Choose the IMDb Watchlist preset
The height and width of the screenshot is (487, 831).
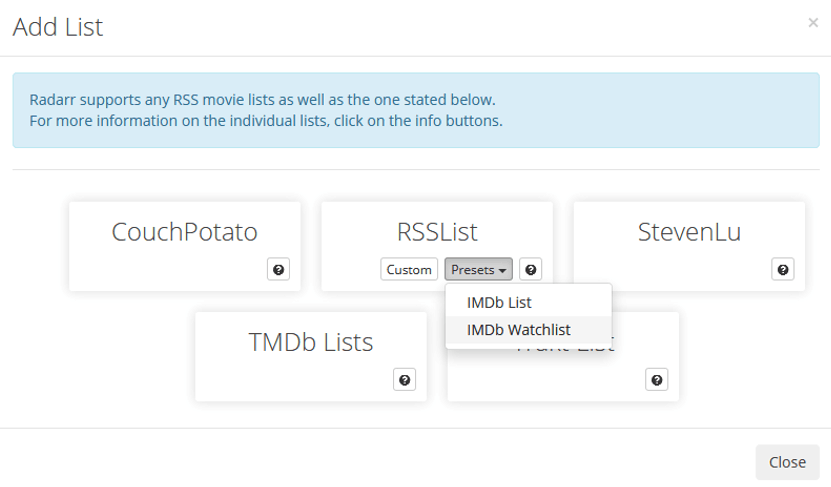pyautogui.click(x=518, y=329)
